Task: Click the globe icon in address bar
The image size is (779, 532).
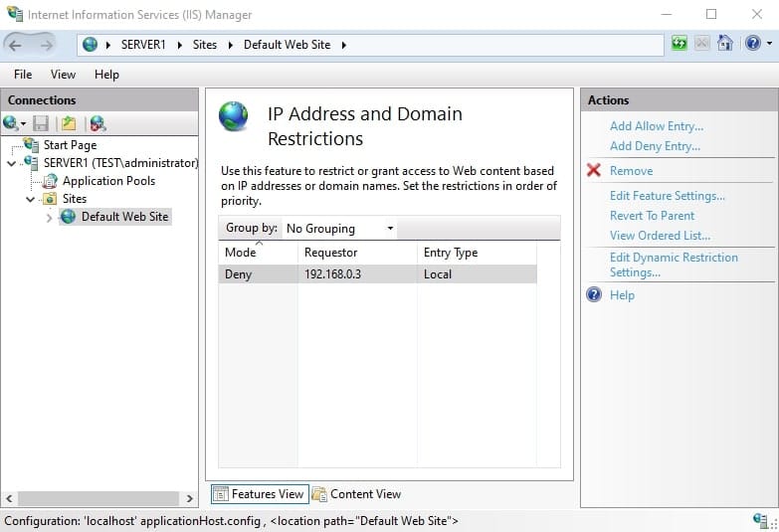Action: tap(90, 45)
